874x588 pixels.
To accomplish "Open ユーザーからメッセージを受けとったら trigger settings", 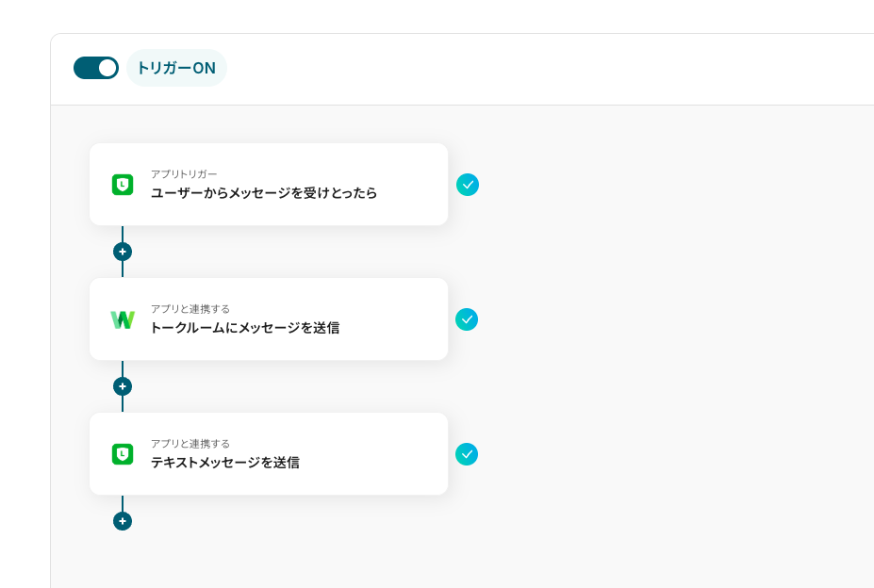I will click(x=264, y=193).
